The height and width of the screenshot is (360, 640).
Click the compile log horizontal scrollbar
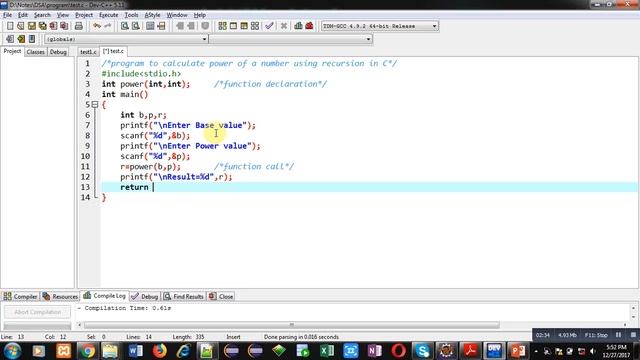(x=291, y=325)
